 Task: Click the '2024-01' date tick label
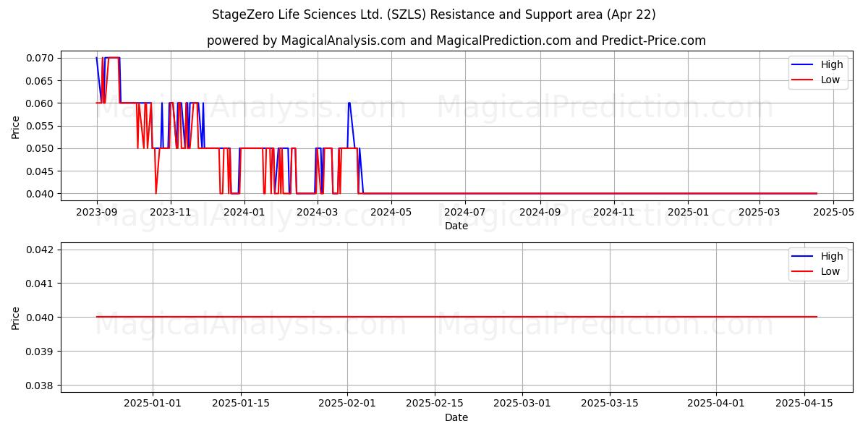(x=244, y=212)
